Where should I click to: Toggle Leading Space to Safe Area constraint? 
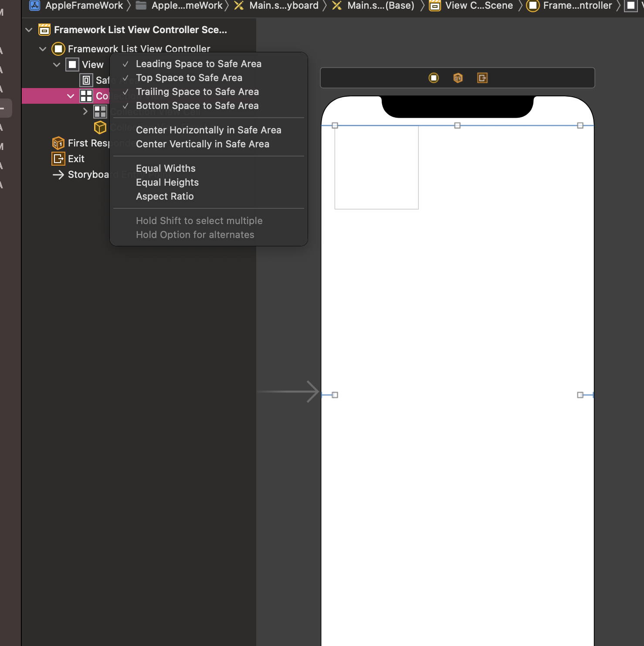pyautogui.click(x=209, y=64)
